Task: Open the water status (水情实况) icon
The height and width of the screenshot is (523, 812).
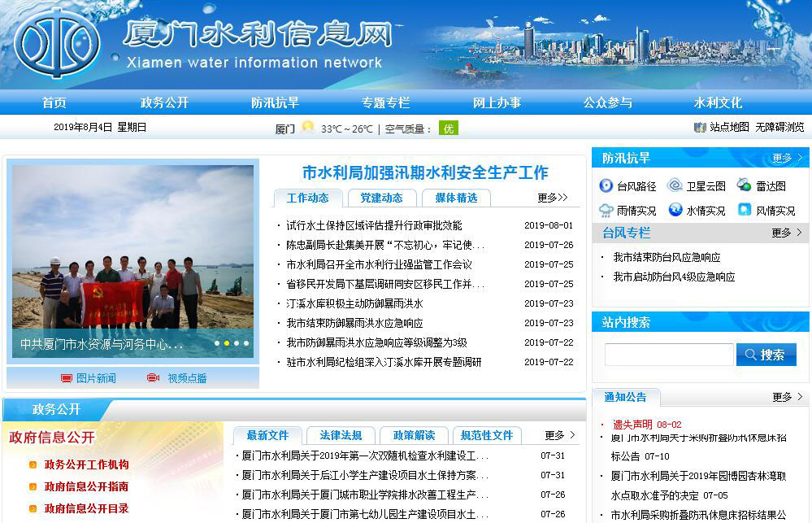Action: click(x=675, y=210)
